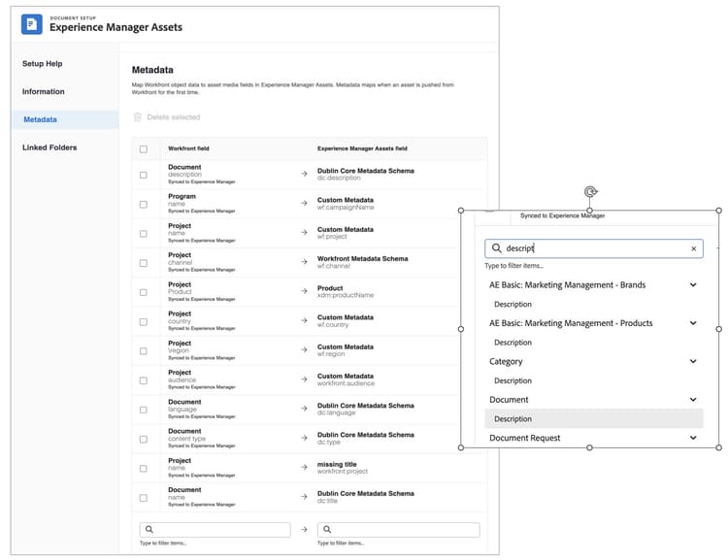Screen dimensions: 728x560
Task: Go to the Information section
Action: (x=44, y=92)
